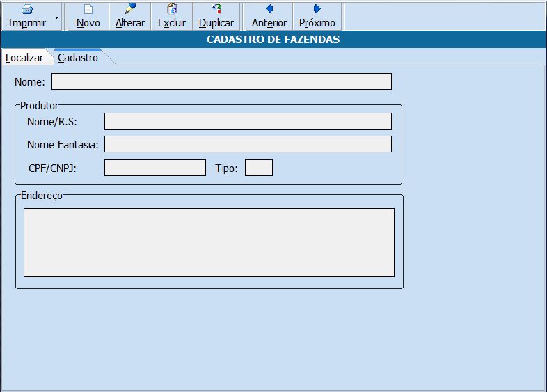This screenshot has width=547, height=392.
Task: Switch to the Localizar tab
Action: [x=24, y=58]
